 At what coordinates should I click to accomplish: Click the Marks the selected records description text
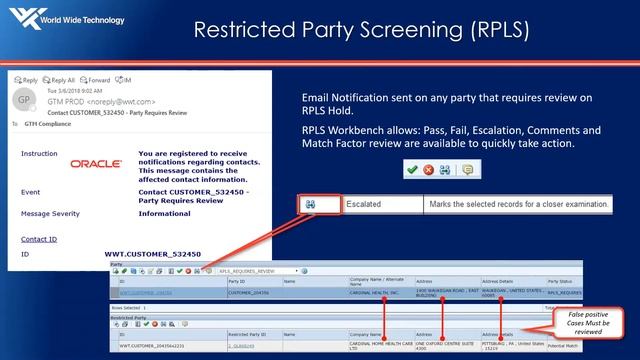click(x=518, y=204)
